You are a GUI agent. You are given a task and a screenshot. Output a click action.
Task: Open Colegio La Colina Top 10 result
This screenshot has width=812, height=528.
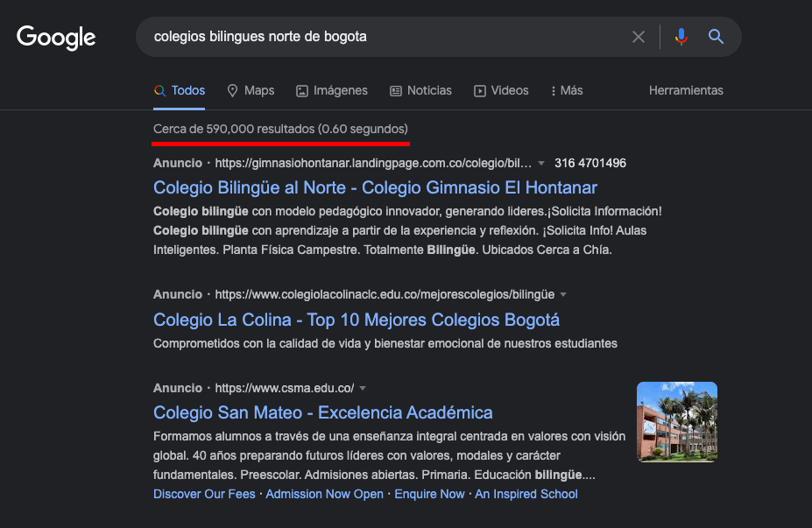pos(357,320)
